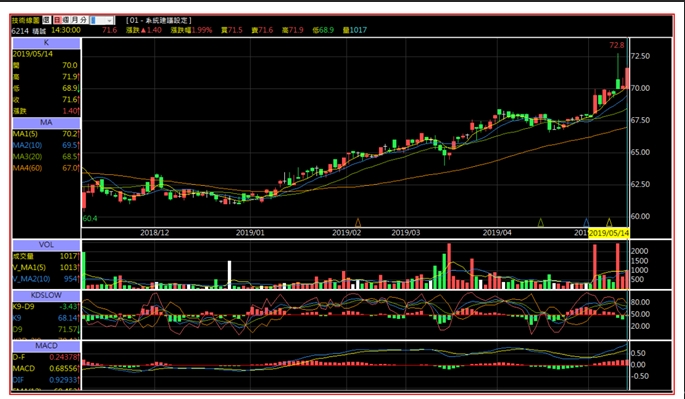Click the blue triangle marker on date axis
Image resolution: width=685 pixels, height=399 pixels.
pos(586,223)
